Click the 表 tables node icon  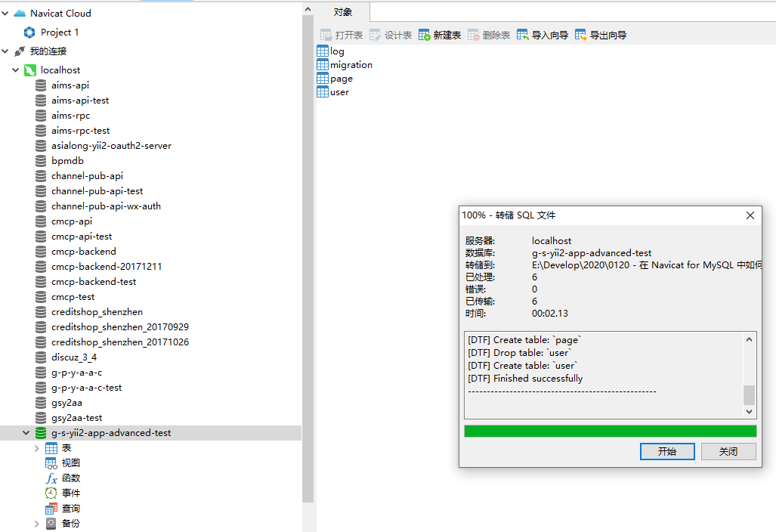click(x=51, y=448)
